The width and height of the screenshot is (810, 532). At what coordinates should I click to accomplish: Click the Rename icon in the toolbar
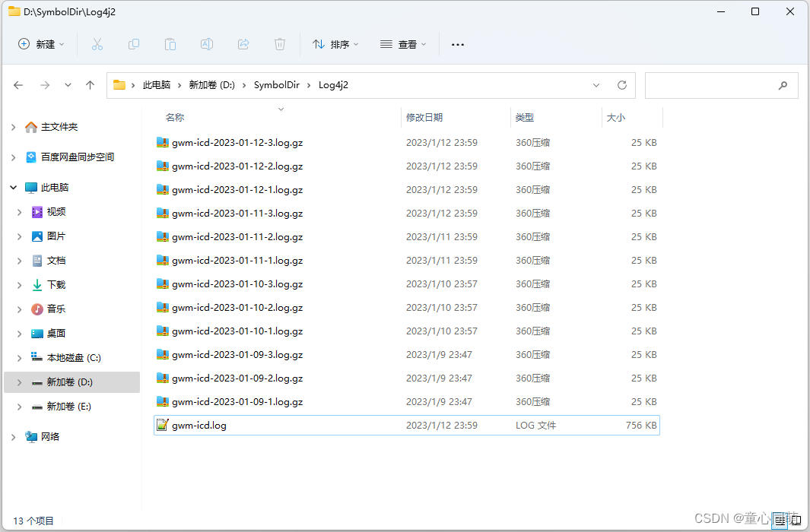[206, 44]
